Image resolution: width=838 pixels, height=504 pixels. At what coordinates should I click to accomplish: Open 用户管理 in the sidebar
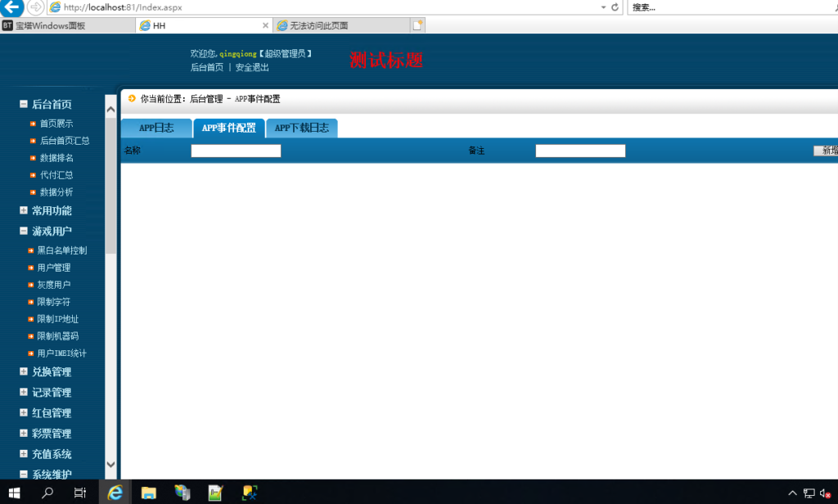(x=54, y=268)
